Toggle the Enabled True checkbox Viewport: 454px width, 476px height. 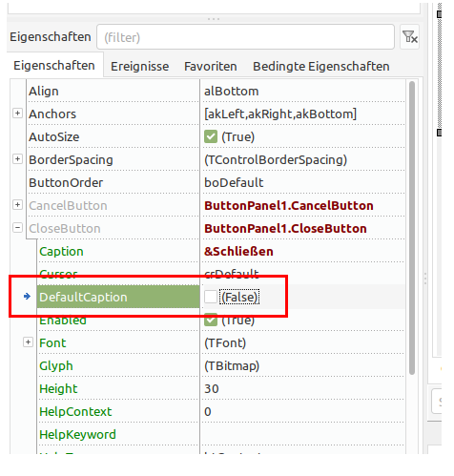211,320
